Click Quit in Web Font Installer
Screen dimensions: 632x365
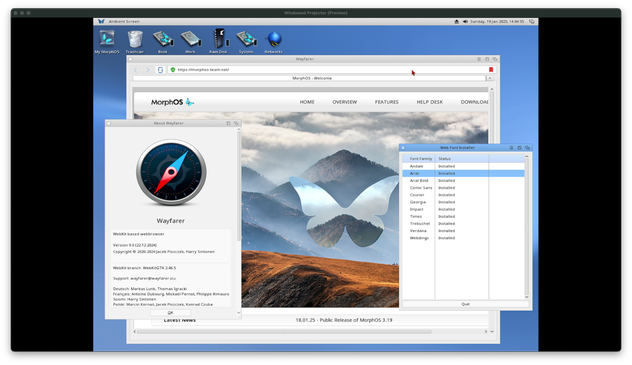(466, 304)
